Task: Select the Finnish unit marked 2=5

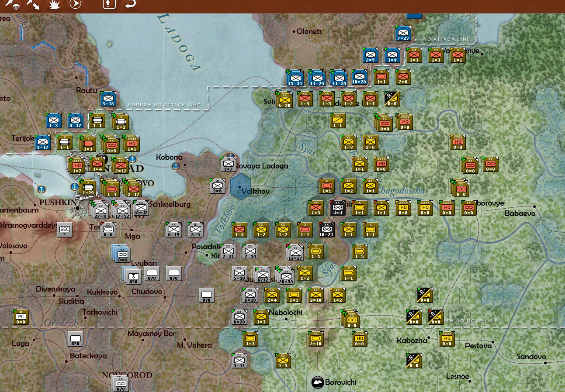Action: pyautogui.click(x=371, y=55)
